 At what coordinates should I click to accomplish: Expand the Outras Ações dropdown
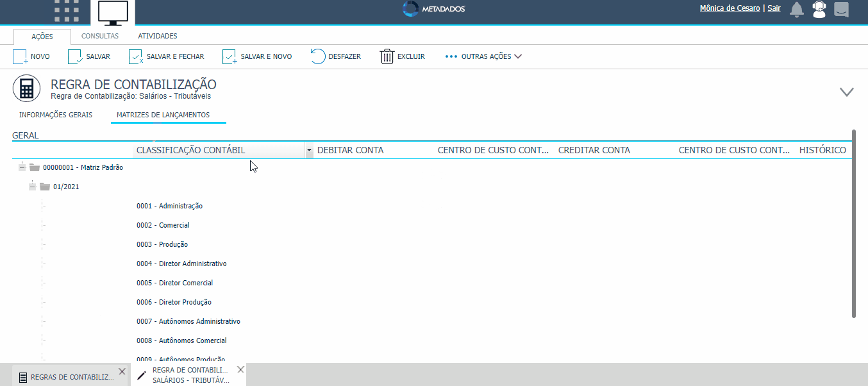tap(483, 56)
